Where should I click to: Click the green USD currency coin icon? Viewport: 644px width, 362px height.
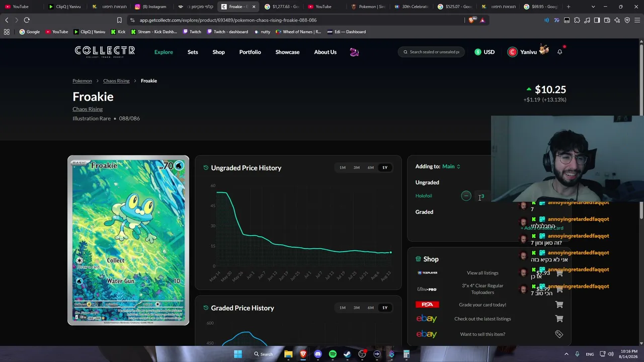(x=478, y=52)
